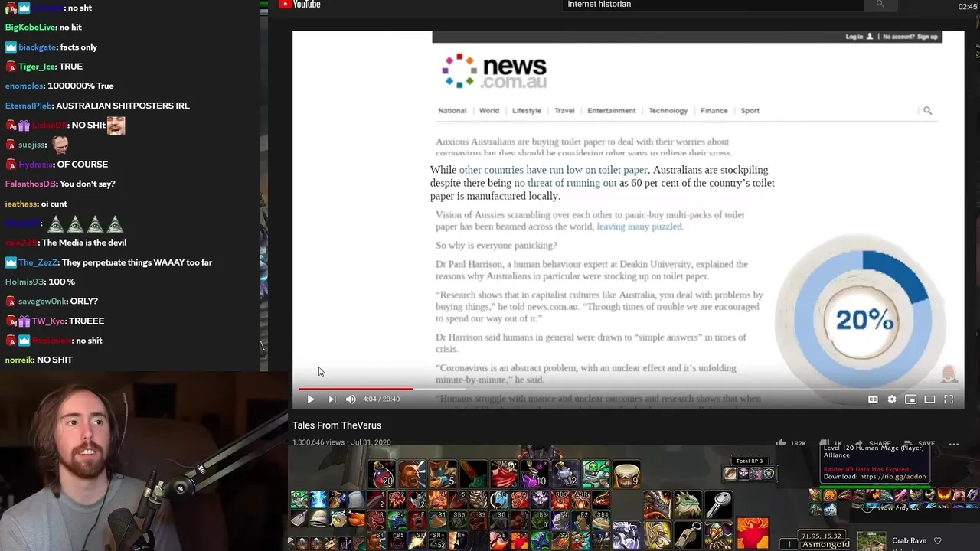Mute the video volume

point(351,399)
